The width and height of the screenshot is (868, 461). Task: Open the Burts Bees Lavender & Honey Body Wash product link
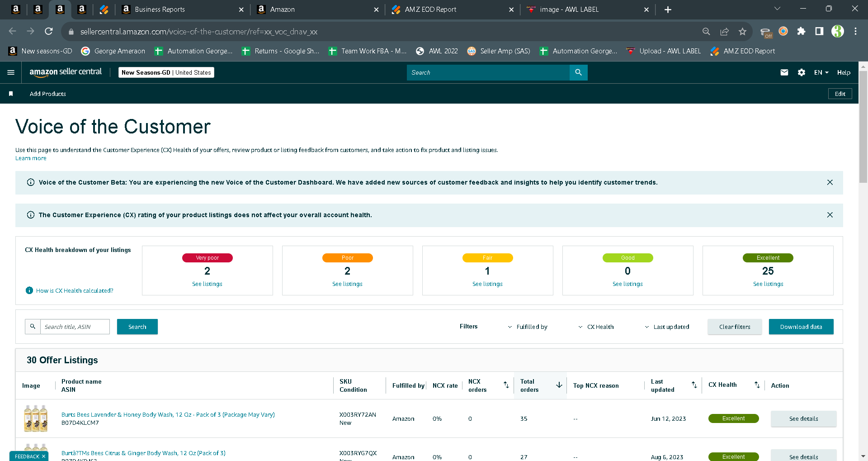[x=168, y=414]
